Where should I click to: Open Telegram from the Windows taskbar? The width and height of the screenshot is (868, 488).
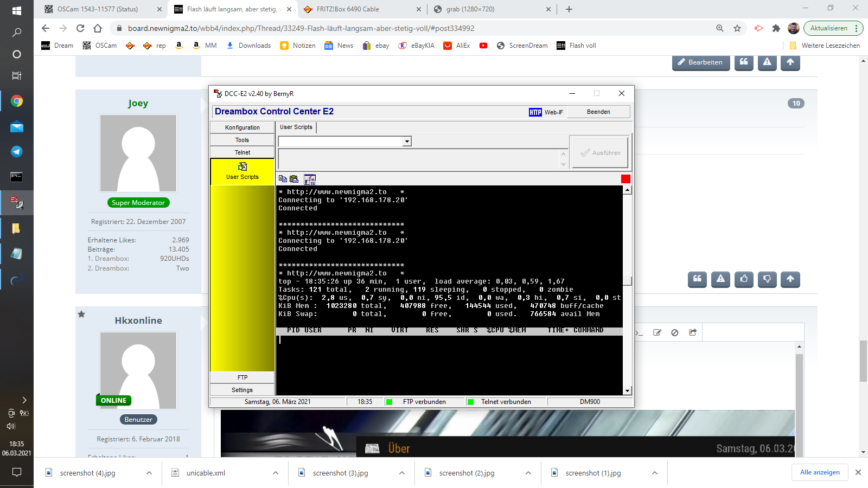coord(17,152)
